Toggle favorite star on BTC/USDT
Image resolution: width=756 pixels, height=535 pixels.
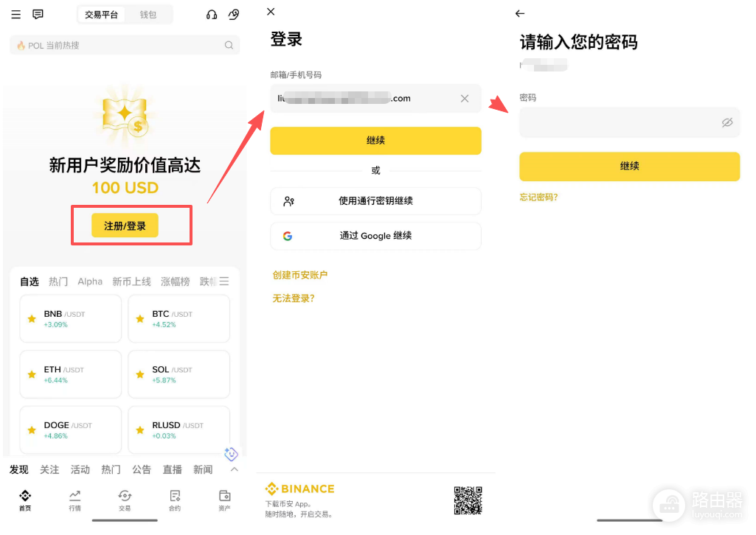140,319
